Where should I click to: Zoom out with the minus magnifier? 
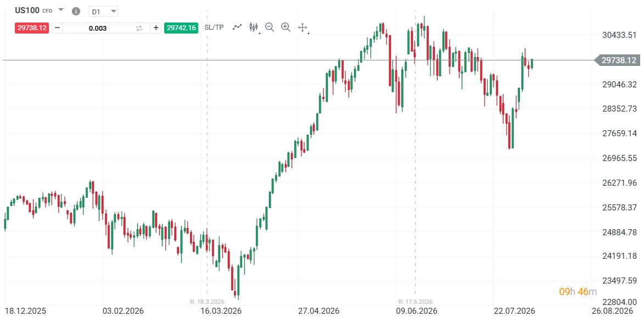coord(270,27)
